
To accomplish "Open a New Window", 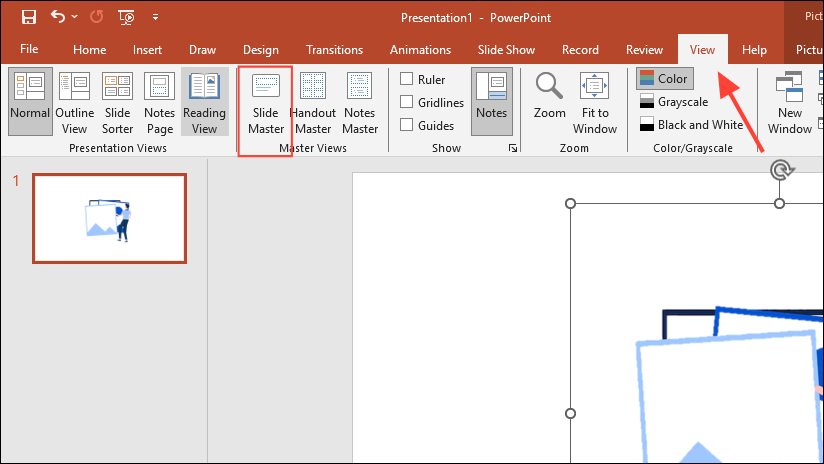I will [x=789, y=101].
